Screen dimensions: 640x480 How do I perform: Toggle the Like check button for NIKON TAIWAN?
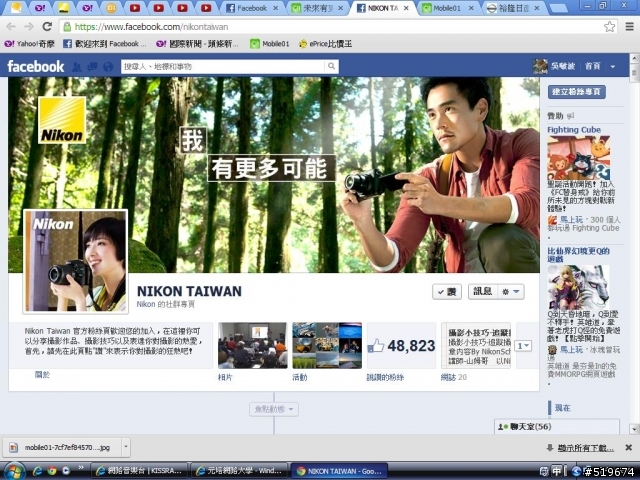pos(447,292)
